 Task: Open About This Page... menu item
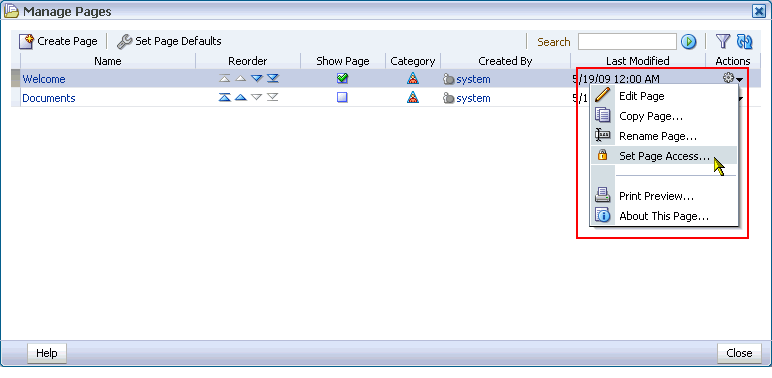coord(664,216)
